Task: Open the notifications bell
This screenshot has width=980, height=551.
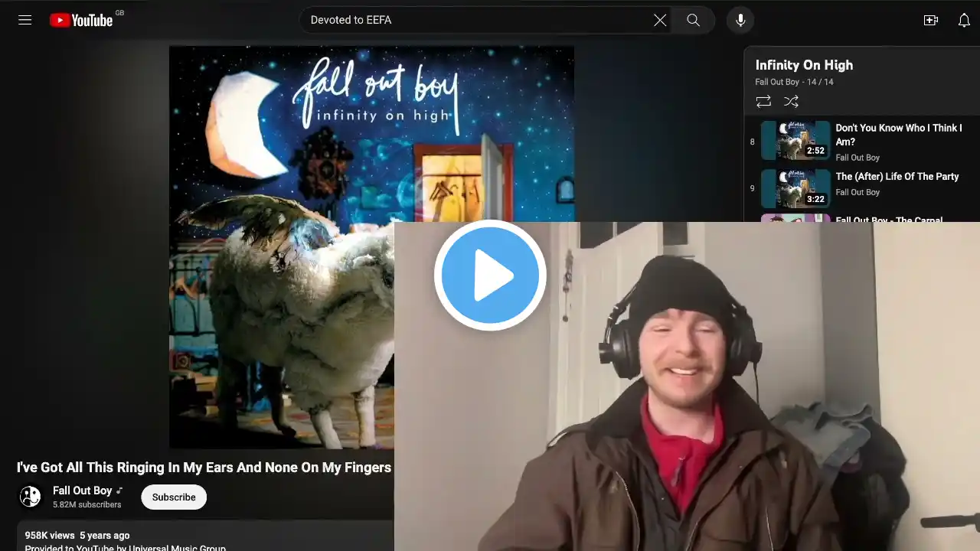Action: pos(964,20)
